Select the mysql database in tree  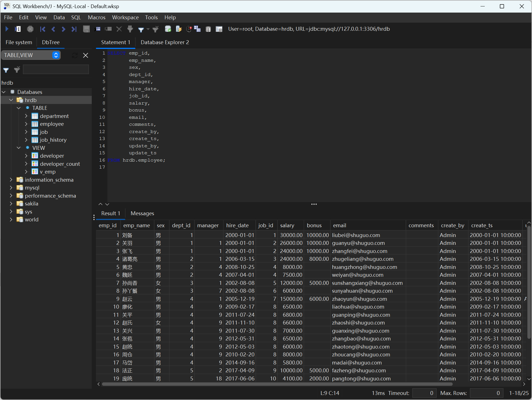(32, 188)
